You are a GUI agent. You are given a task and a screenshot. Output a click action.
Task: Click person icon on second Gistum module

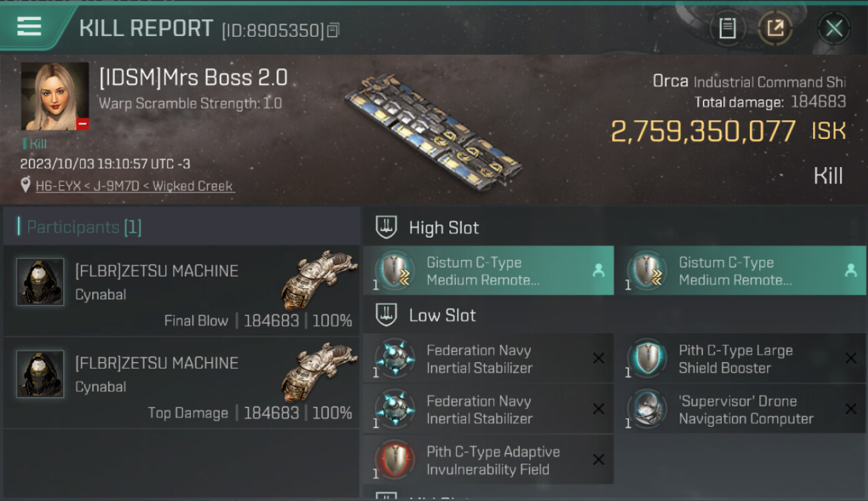point(850,271)
